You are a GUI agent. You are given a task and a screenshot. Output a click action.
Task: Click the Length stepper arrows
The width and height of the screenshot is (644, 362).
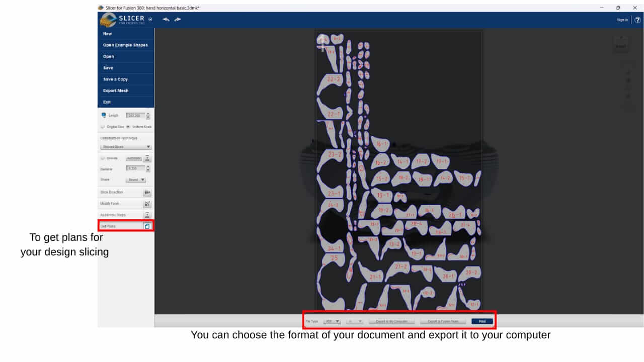(x=148, y=116)
